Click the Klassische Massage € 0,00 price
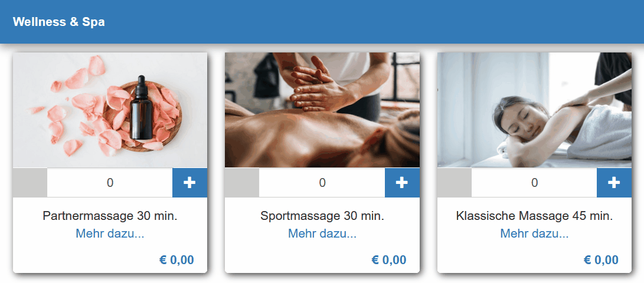The height and width of the screenshot is (283, 644). click(601, 259)
